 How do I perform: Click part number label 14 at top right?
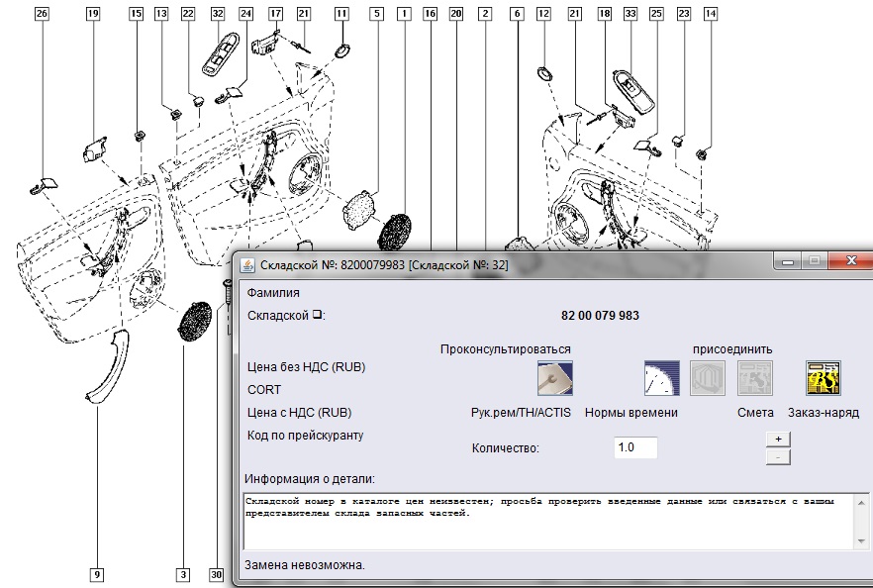pyautogui.click(x=710, y=14)
